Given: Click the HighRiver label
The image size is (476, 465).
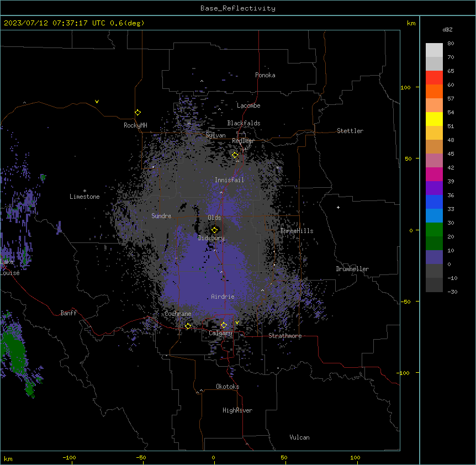Looking at the screenshot, I should [237, 410].
